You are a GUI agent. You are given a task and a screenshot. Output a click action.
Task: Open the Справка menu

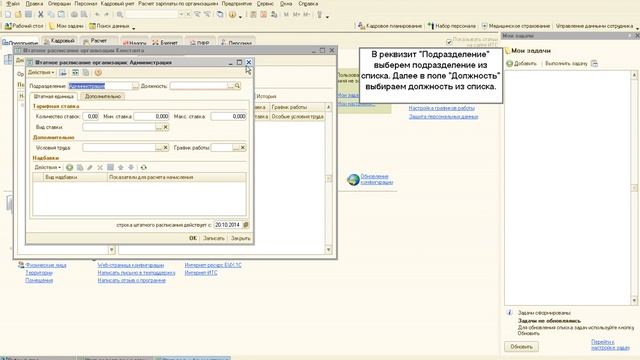(308, 4)
